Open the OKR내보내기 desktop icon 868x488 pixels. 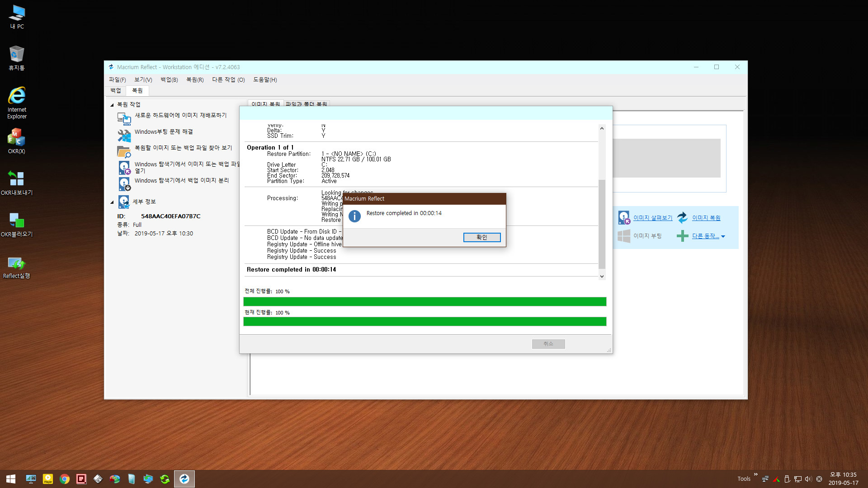pos(17,183)
